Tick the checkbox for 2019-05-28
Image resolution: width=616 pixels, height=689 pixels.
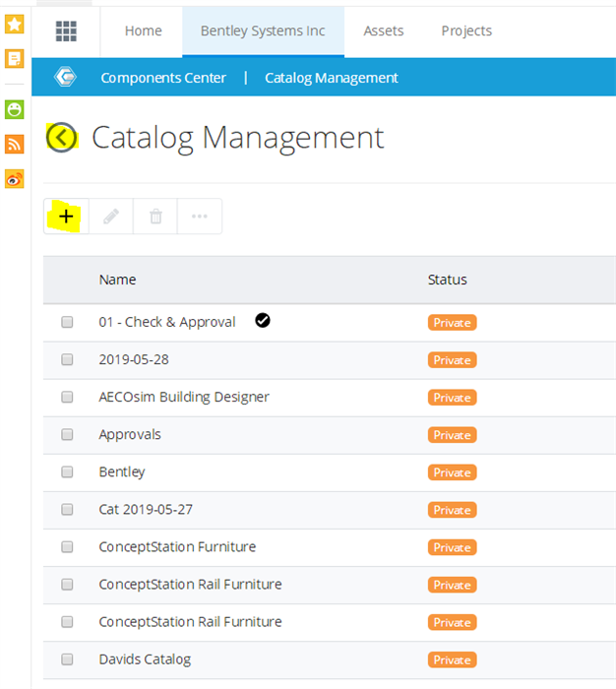pos(67,359)
